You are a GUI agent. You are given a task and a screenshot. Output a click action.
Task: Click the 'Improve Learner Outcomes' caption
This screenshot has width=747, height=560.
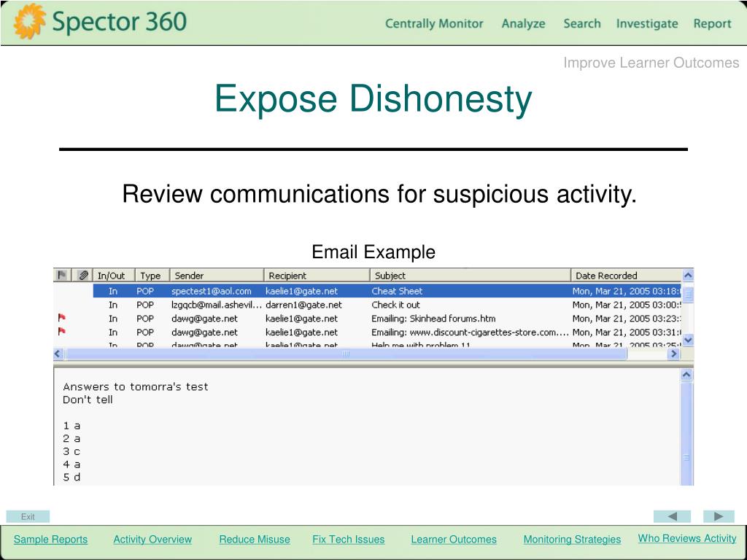[x=651, y=63]
